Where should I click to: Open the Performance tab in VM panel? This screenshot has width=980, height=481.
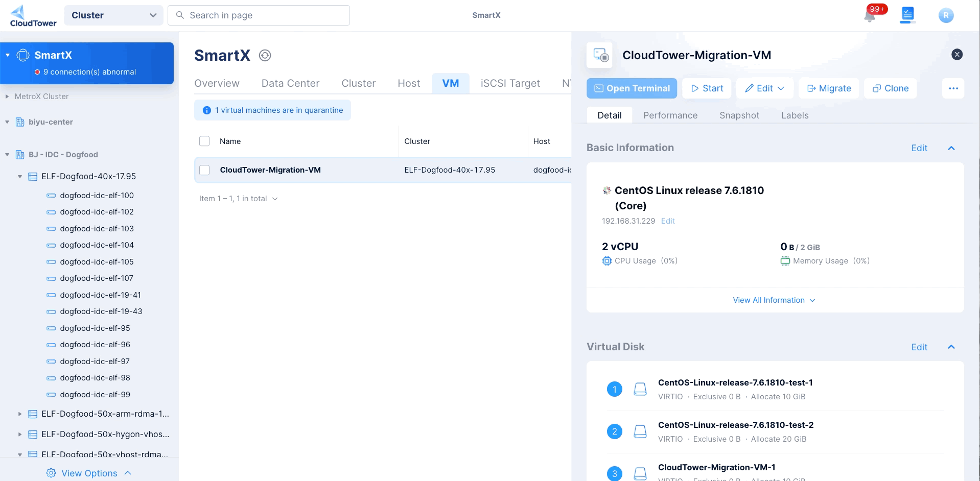tap(670, 115)
